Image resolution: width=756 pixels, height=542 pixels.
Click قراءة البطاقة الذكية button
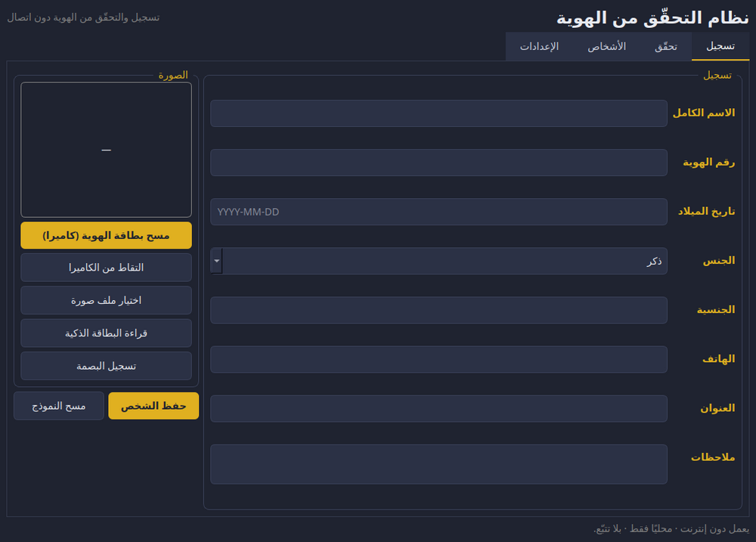point(106,333)
